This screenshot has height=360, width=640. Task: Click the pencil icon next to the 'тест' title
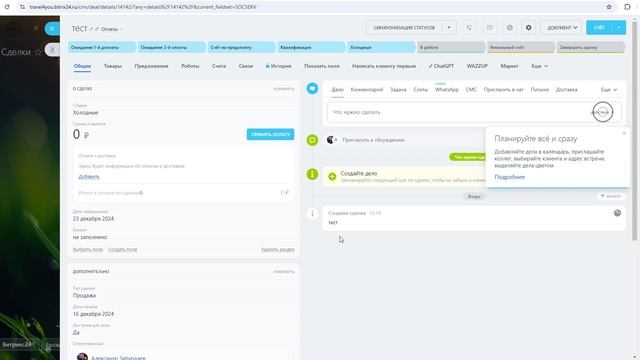[x=91, y=29]
